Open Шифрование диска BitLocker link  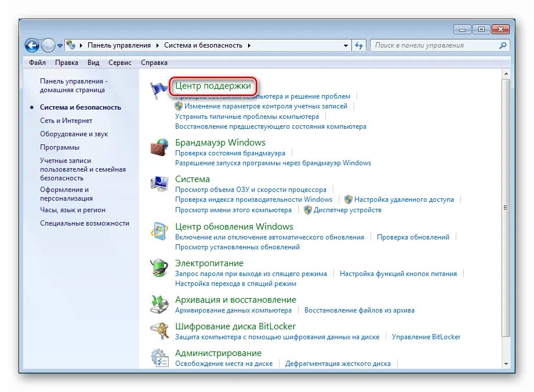(235, 326)
